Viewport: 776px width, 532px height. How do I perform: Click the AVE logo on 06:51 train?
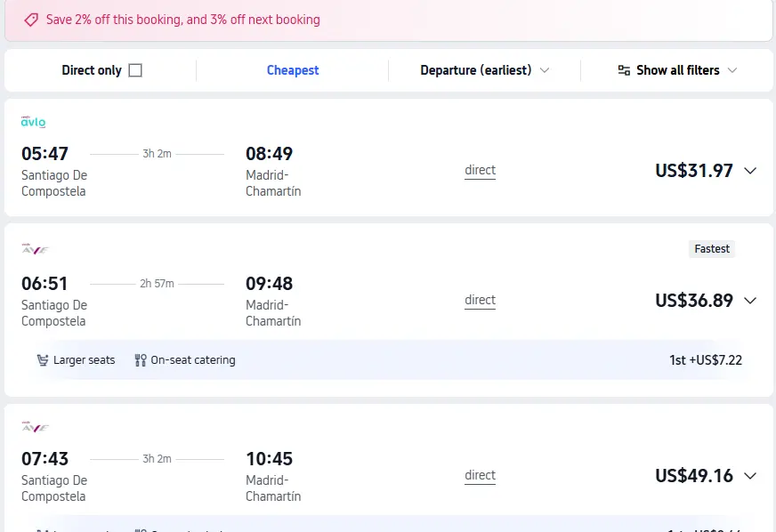(35, 249)
